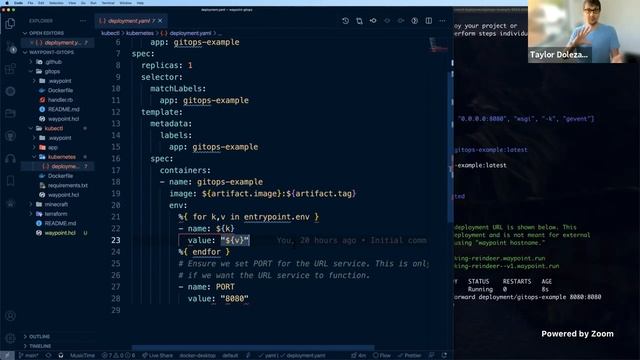Viewport: 640px width, 360px height.
Task: Click docker-desktop context in status bar
Action: 197,356
